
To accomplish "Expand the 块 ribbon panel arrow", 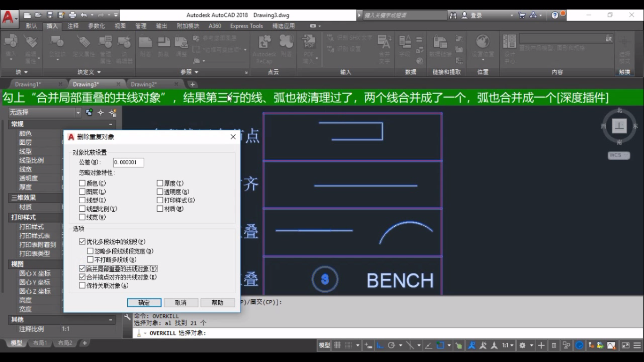I will tap(26, 72).
